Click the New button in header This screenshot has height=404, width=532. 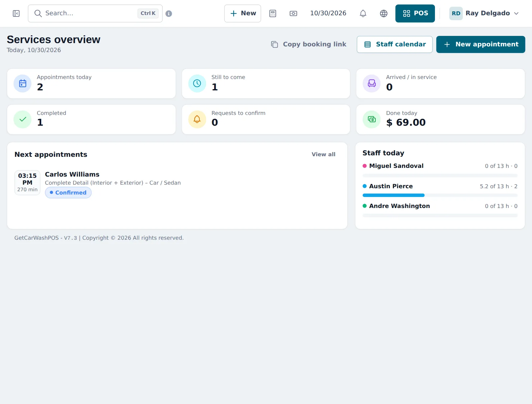243,13
